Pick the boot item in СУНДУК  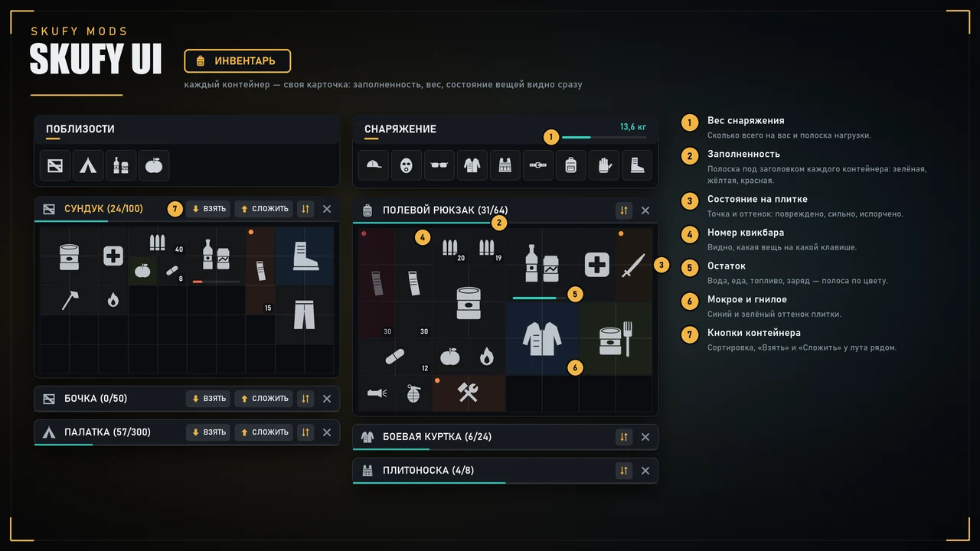click(x=305, y=256)
